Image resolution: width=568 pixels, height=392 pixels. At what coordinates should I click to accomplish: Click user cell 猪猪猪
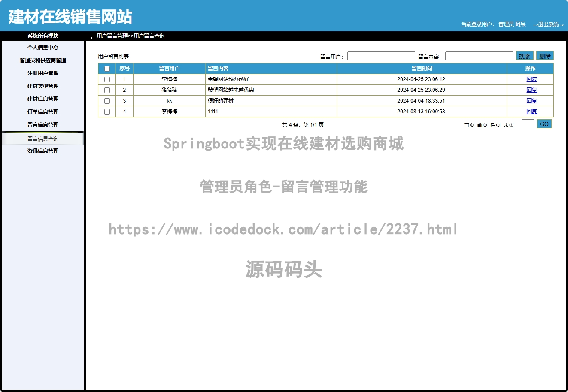(169, 90)
